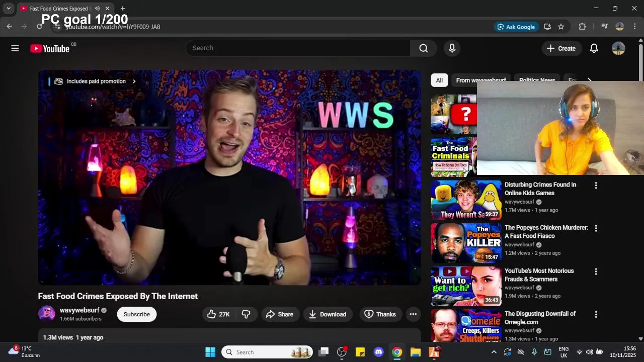Open Chrome extensions puzzle icon
The width and height of the screenshot is (644, 362).
582,27
